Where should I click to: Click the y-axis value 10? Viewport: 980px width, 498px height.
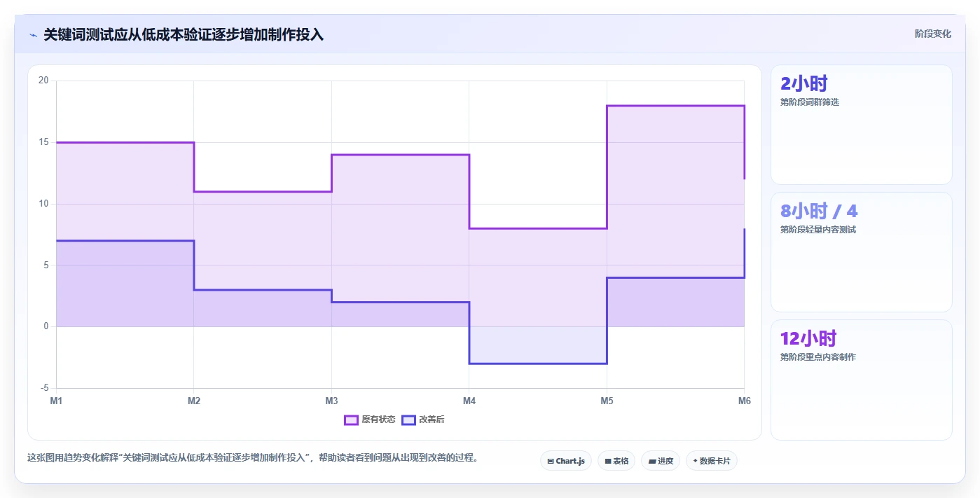click(43, 204)
